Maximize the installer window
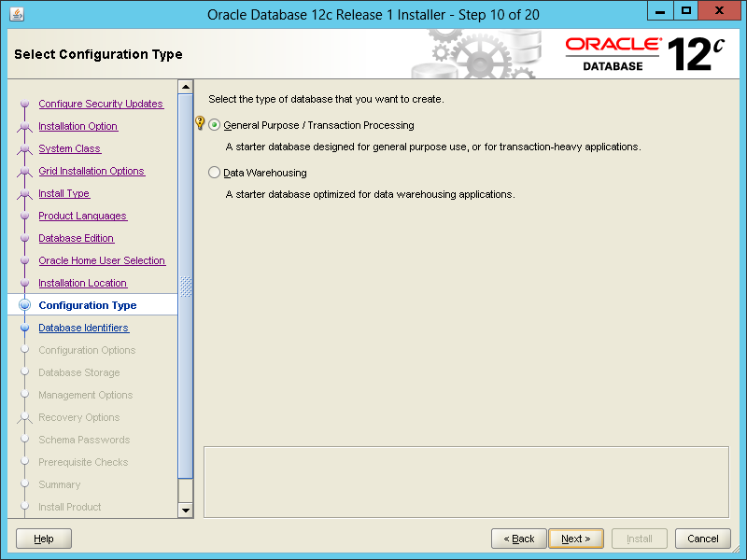The image size is (747, 560). 686,11
